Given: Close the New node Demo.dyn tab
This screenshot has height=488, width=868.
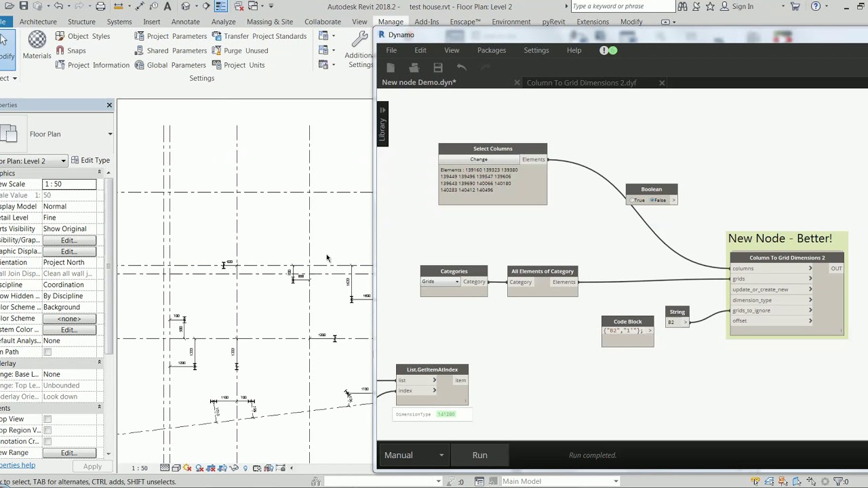Looking at the screenshot, I should [517, 83].
